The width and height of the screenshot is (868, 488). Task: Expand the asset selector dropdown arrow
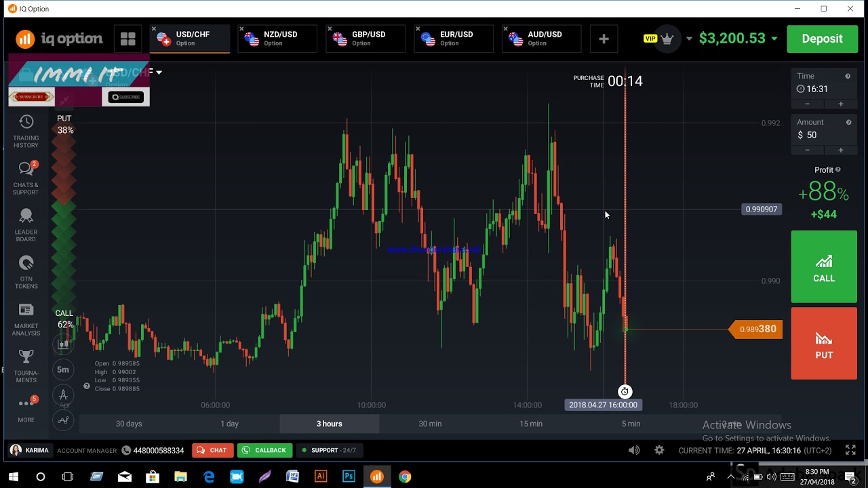159,72
